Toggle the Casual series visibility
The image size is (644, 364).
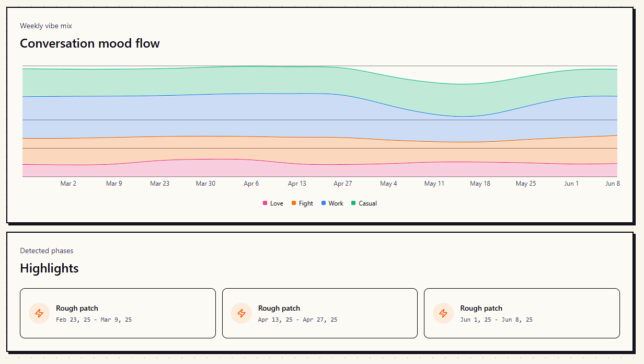364,203
